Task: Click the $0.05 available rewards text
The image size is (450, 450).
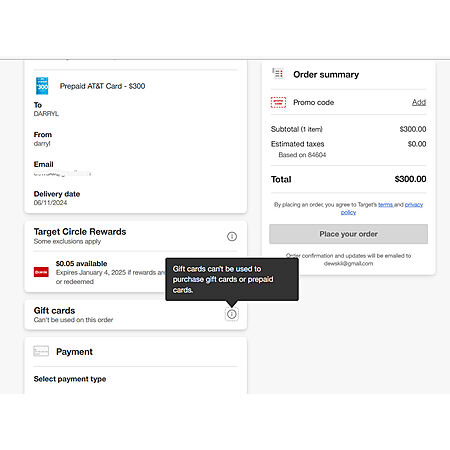Action: tap(81, 263)
